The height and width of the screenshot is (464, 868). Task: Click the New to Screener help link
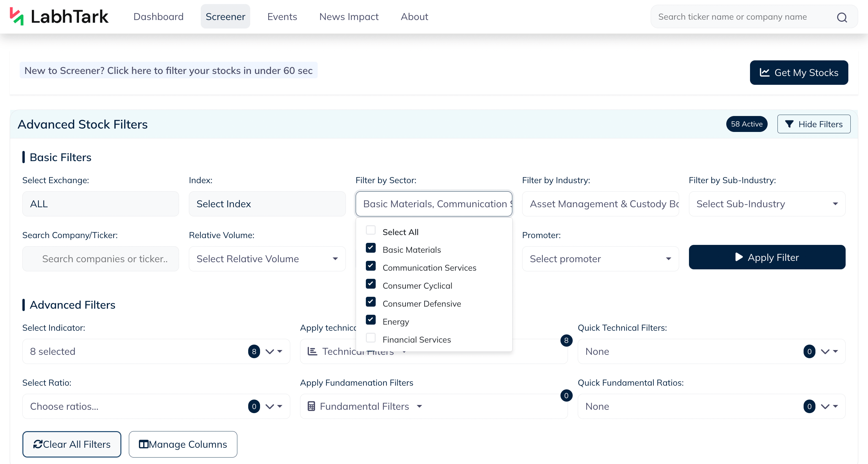click(169, 71)
